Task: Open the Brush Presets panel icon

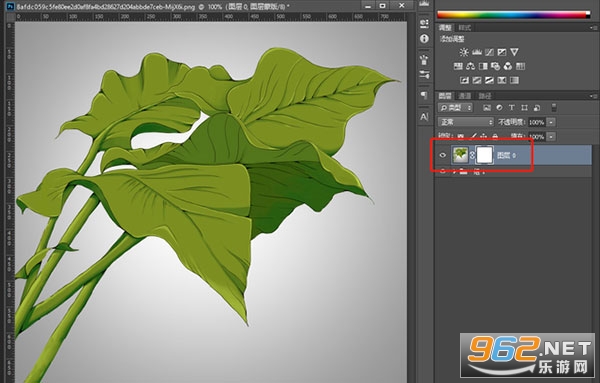Action: [x=424, y=74]
